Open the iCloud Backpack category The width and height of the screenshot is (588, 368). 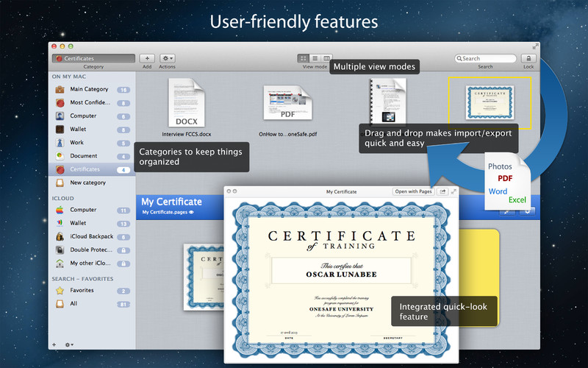click(91, 236)
